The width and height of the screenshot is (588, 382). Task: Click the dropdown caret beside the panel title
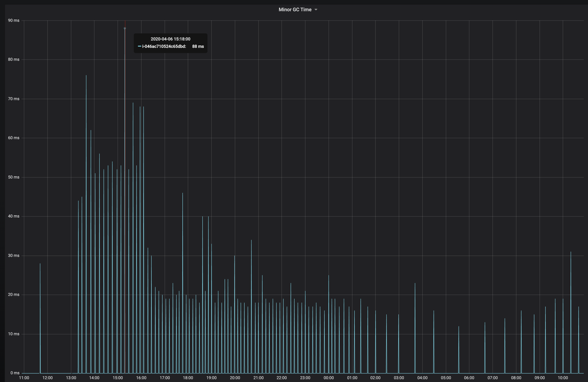click(316, 10)
